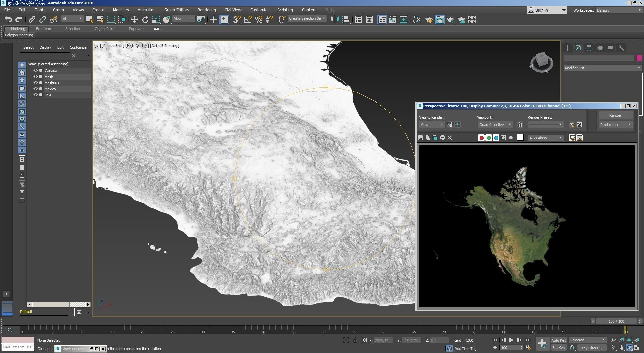Open the Create Selection Set dropdown

pyautogui.click(x=307, y=19)
